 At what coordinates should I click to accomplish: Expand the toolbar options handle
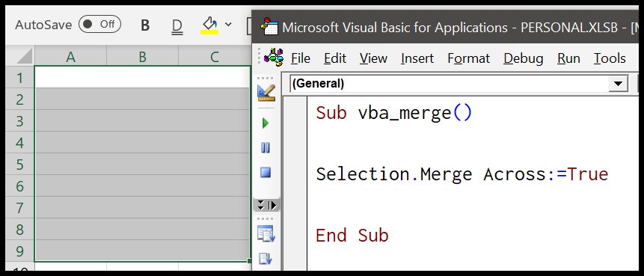pos(266,205)
